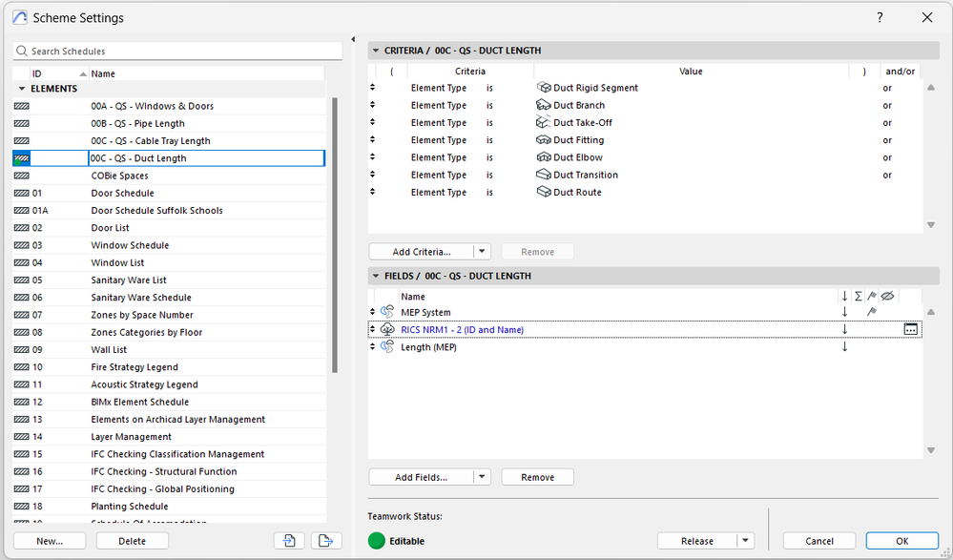
Task: Click the criteria list scroll down arrow
Action: tap(930, 224)
